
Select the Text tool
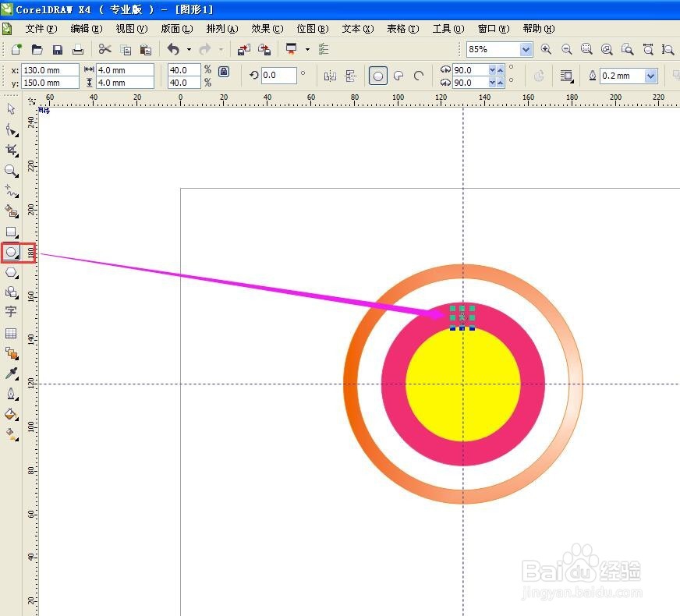[11, 312]
